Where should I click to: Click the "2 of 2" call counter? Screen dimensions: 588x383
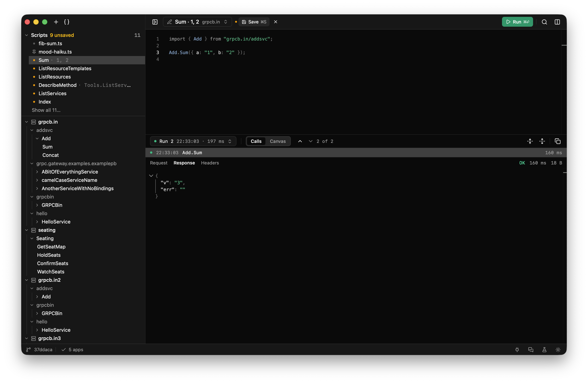coord(325,141)
